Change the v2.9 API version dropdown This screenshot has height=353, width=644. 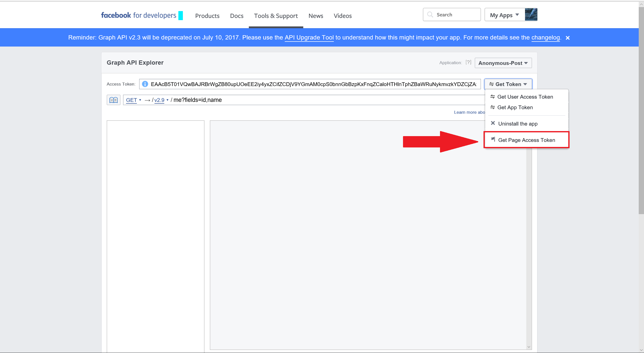161,100
